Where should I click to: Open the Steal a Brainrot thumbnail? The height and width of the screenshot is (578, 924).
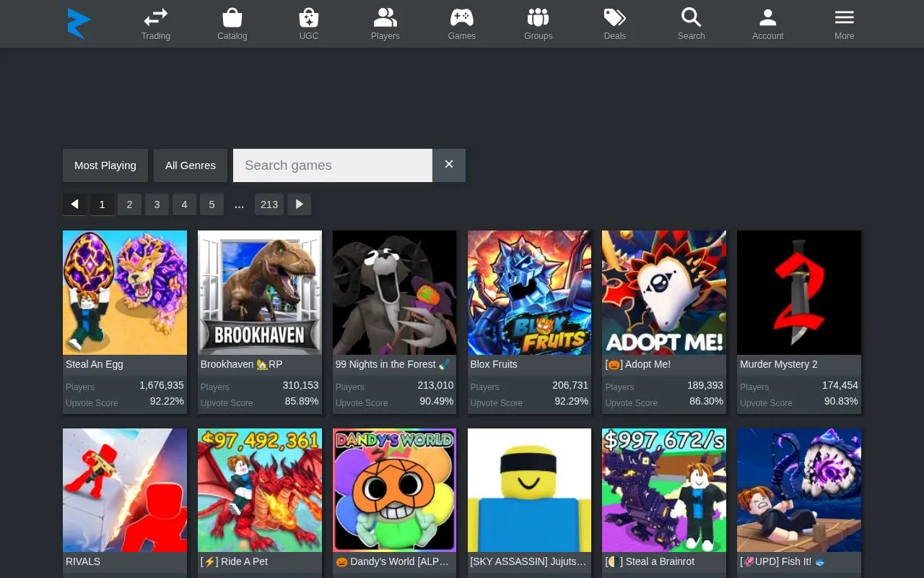[664, 491]
